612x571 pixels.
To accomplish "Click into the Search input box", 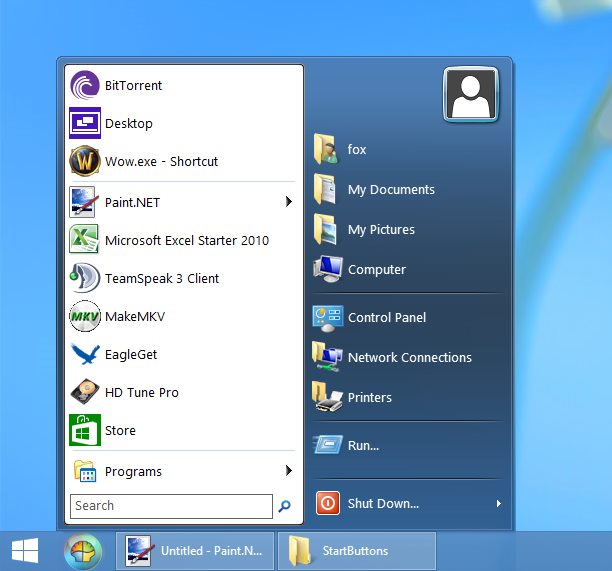I will click(x=171, y=506).
